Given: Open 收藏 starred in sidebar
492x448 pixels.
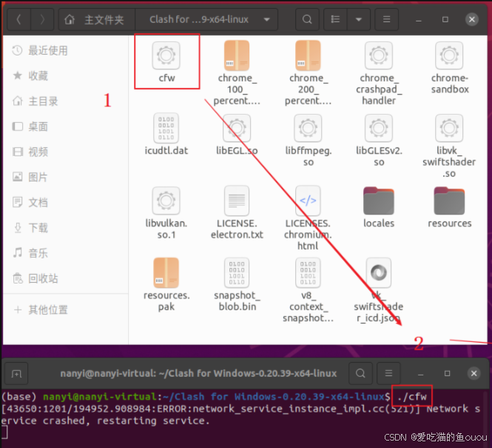Looking at the screenshot, I should point(65,76).
